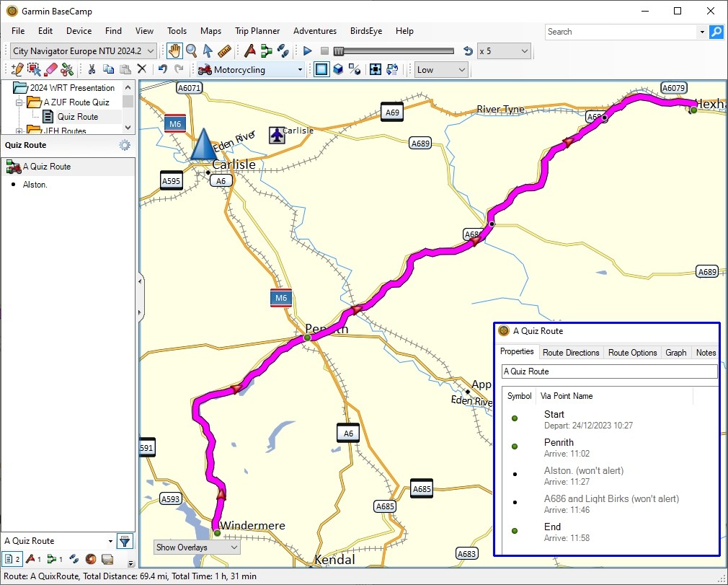Toggle the filter funnel button
This screenshot has height=585, width=728.
click(x=125, y=541)
